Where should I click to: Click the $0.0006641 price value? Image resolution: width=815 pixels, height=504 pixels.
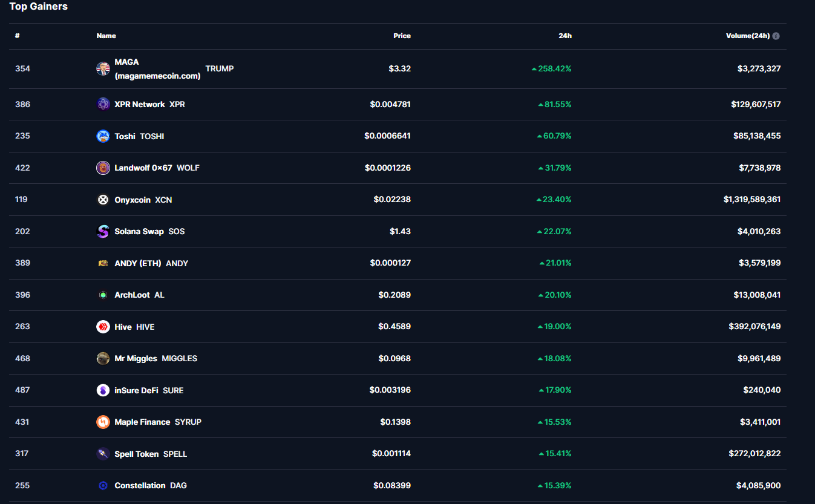[388, 136]
